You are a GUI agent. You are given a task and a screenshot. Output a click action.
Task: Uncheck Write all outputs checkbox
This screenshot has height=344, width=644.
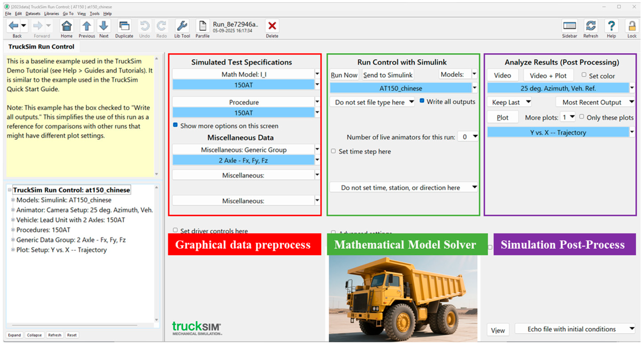(x=422, y=101)
